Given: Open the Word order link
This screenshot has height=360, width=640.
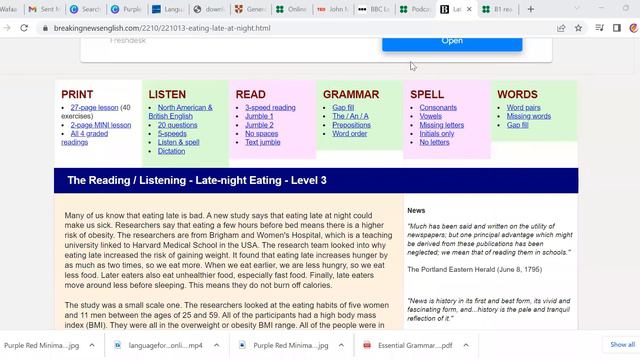Looking at the screenshot, I should tap(349, 134).
